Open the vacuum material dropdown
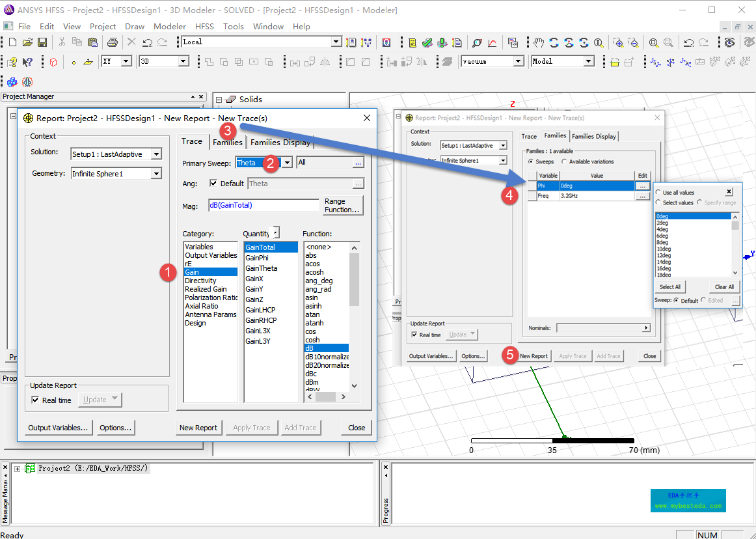The width and height of the screenshot is (756, 539). (x=518, y=61)
